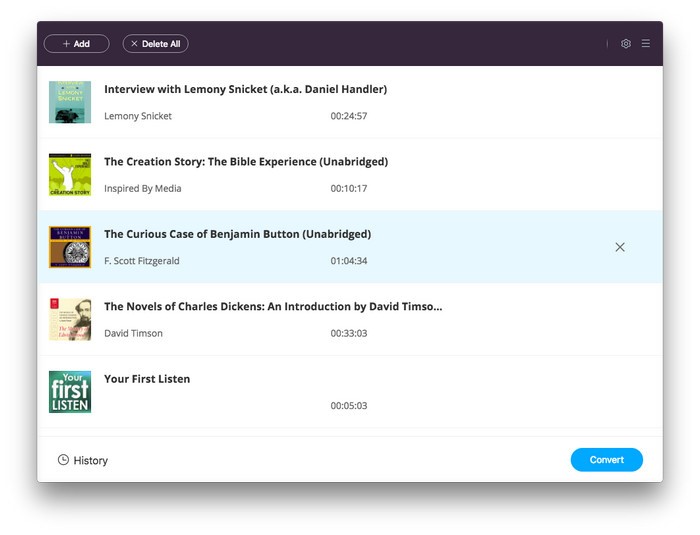Open the hamburger menu icon

646,44
